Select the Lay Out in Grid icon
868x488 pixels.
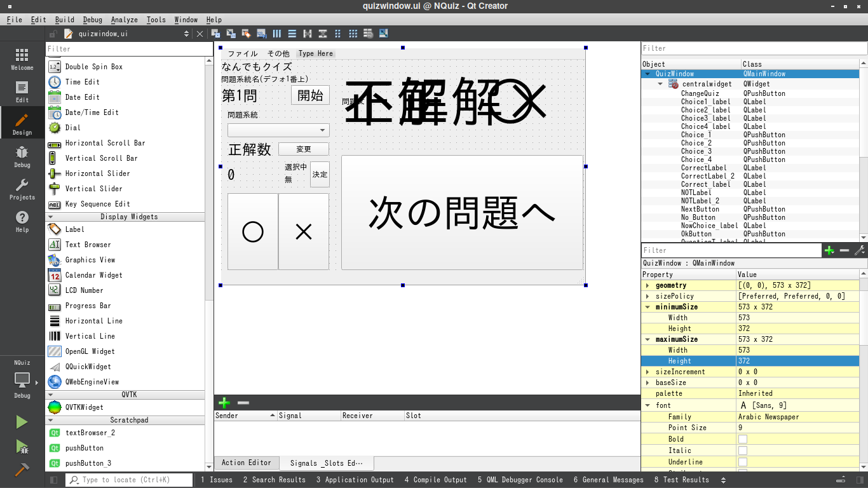click(353, 34)
